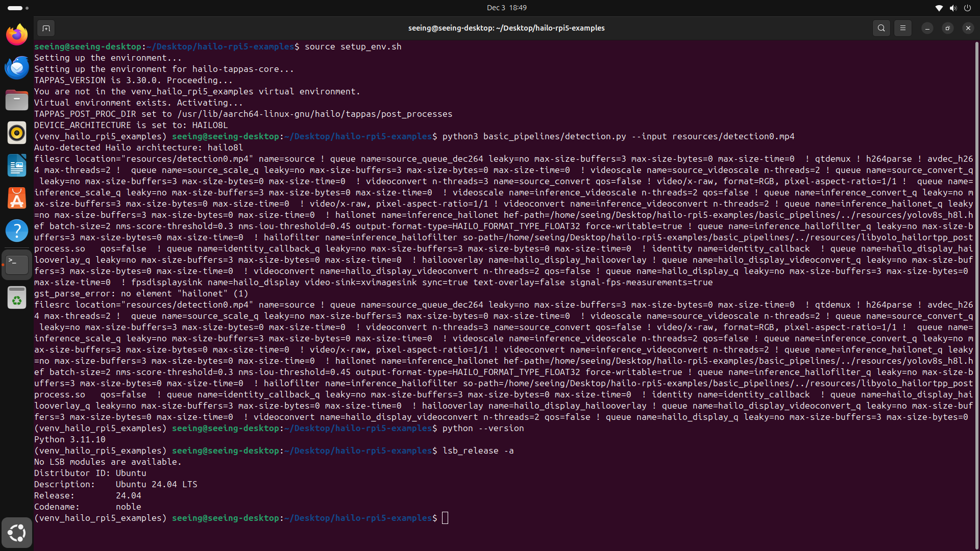The width and height of the screenshot is (980, 551).
Task: Open Wi-Fi network status icon
Action: (939, 8)
